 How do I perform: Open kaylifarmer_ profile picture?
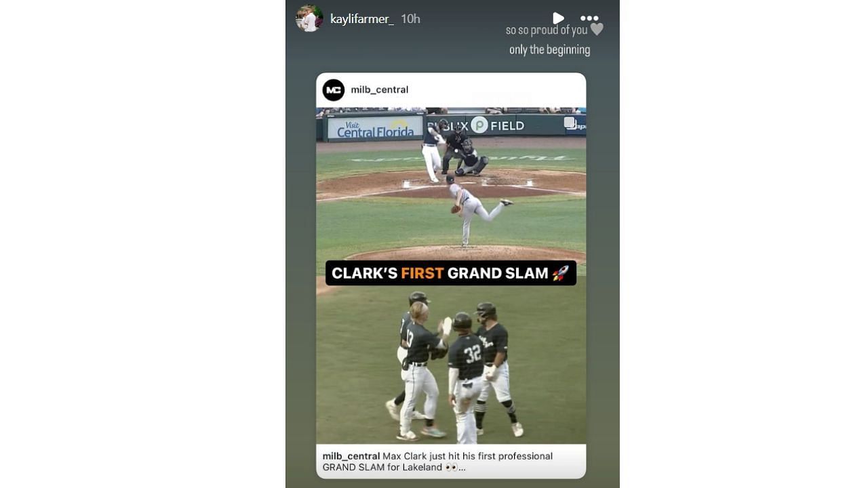coord(309,18)
